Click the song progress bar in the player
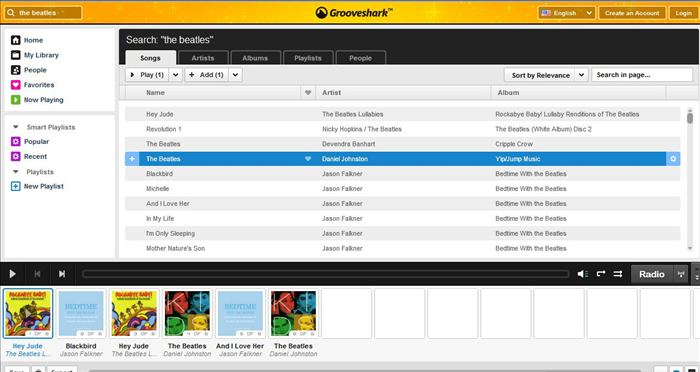 coord(325,274)
